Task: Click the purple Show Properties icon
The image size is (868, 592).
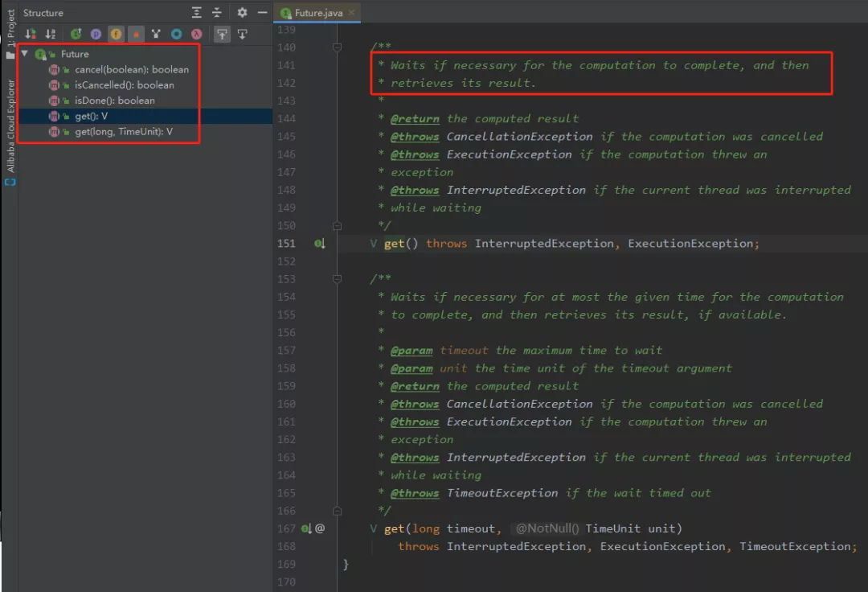Action: coord(96,35)
